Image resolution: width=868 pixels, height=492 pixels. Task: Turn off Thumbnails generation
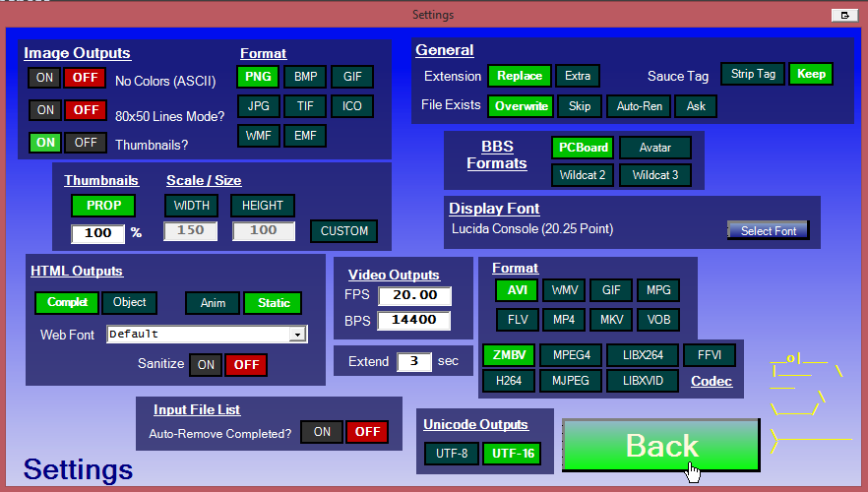coord(86,143)
